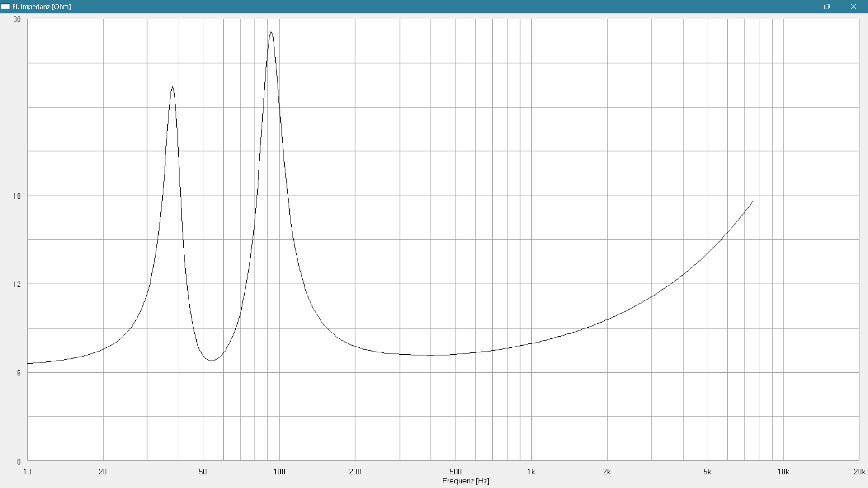Click the 'El. Impedanz [Ohm]' title text
This screenshot has height=488, width=868.
click(x=42, y=7)
